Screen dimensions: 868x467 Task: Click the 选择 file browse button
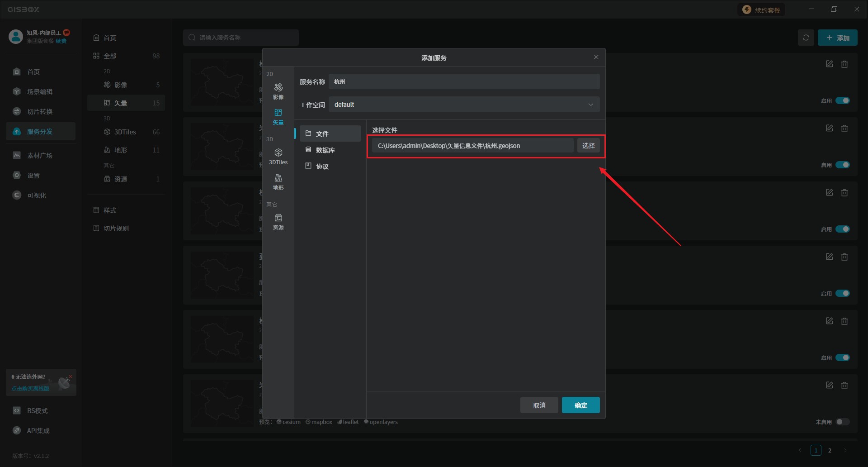[588, 146]
